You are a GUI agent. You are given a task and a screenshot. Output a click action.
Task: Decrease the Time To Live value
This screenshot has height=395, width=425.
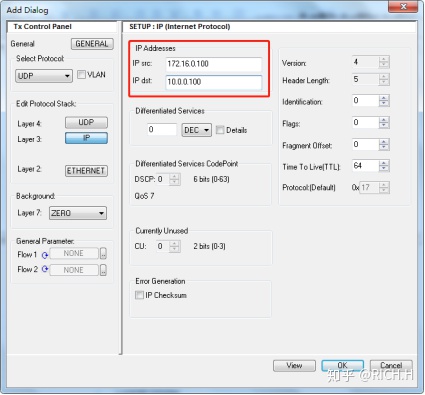coord(384,169)
